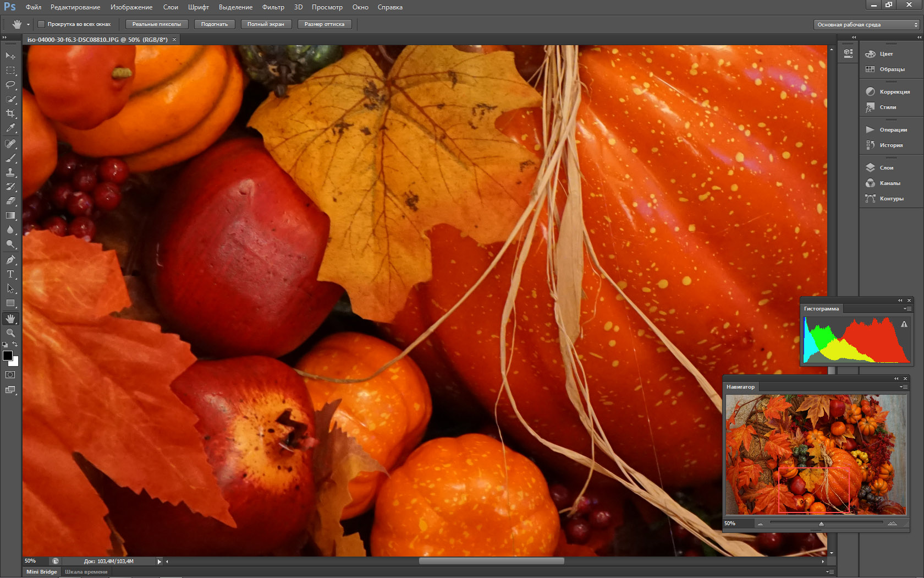Click the Navigator preview thumbnail
The image size is (924, 578).
(x=815, y=454)
